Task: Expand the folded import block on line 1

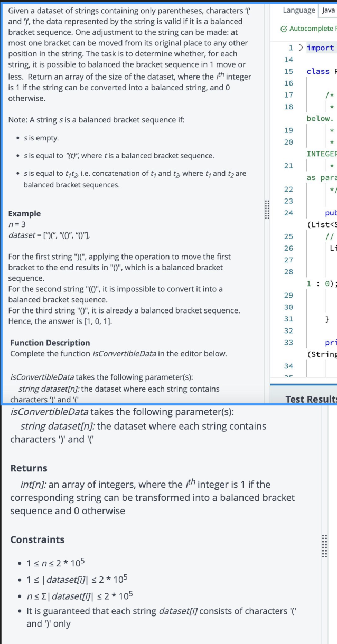Action: coord(300,48)
